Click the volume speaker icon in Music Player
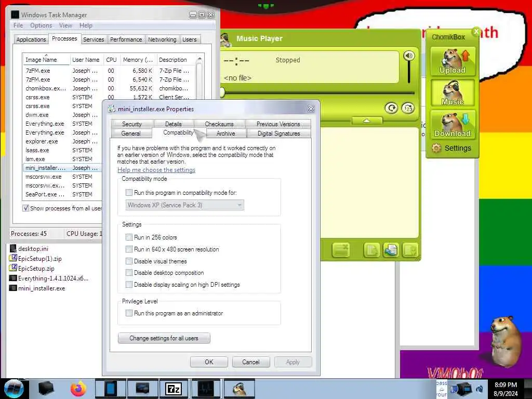 coord(409,56)
